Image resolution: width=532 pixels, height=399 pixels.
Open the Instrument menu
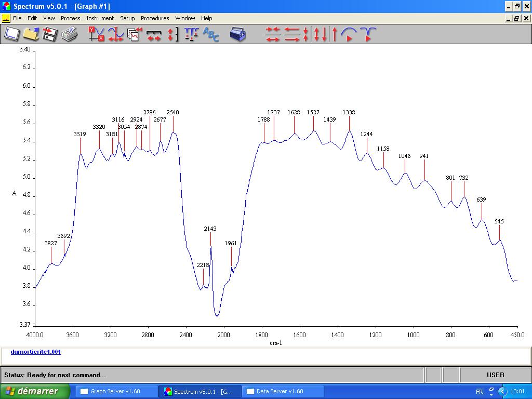[100, 18]
